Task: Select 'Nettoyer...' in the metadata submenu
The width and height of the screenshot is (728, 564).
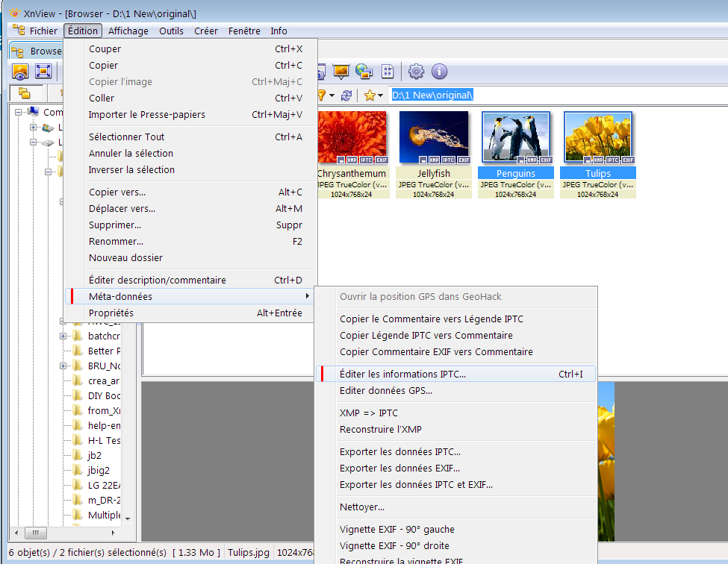Action: pos(362,507)
